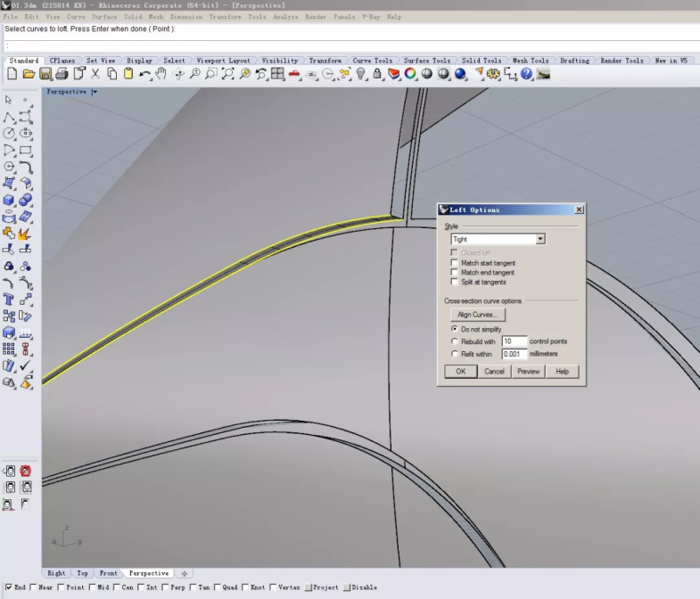This screenshot has width=700, height=599.
Task: Check the Split at tangents option
Action: point(455,282)
